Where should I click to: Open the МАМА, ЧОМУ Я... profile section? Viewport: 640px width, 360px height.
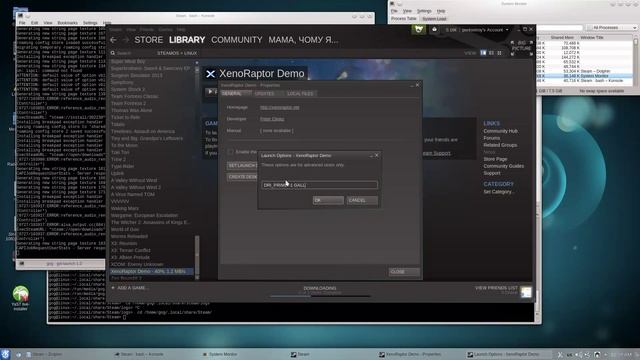[303, 40]
